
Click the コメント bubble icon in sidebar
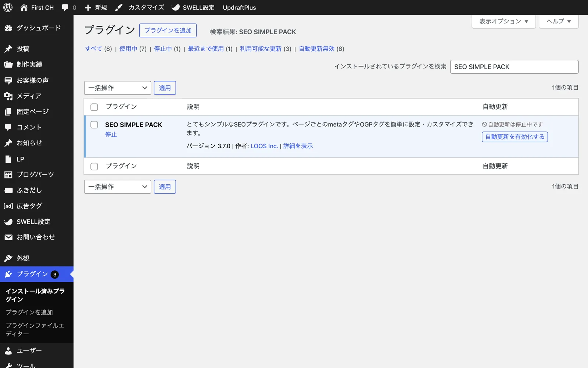pyautogui.click(x=8, y=127)
